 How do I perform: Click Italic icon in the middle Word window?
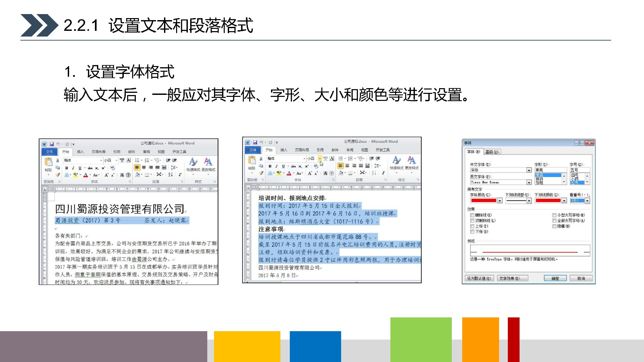tap(276, 166)
